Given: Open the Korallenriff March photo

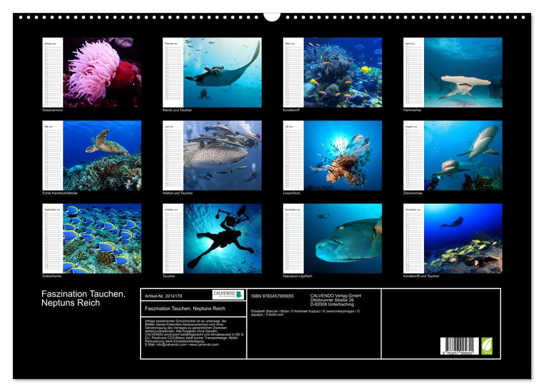Looking at the screenshot, I should (x=342, y=72).
